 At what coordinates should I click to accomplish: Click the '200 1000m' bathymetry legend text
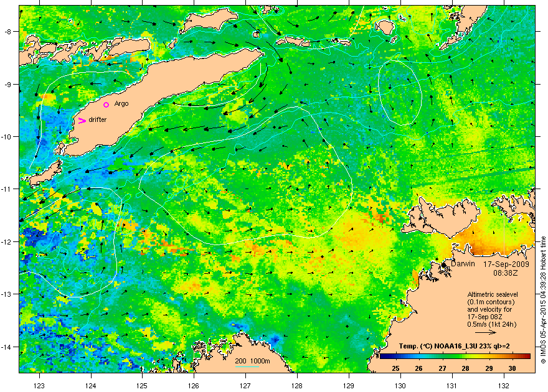click(252, 361)
